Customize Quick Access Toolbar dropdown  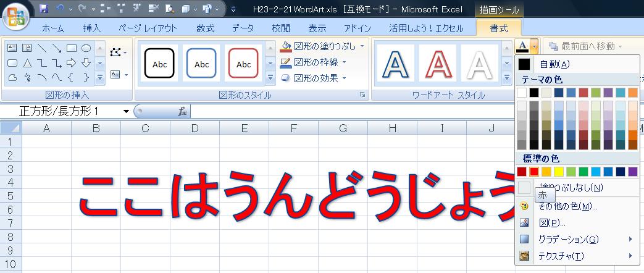coord(233,9)
